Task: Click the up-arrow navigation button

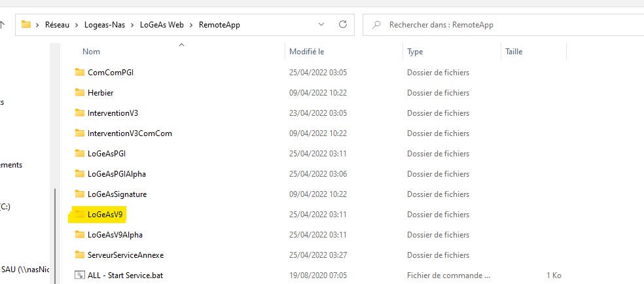Action: [3, 25]
